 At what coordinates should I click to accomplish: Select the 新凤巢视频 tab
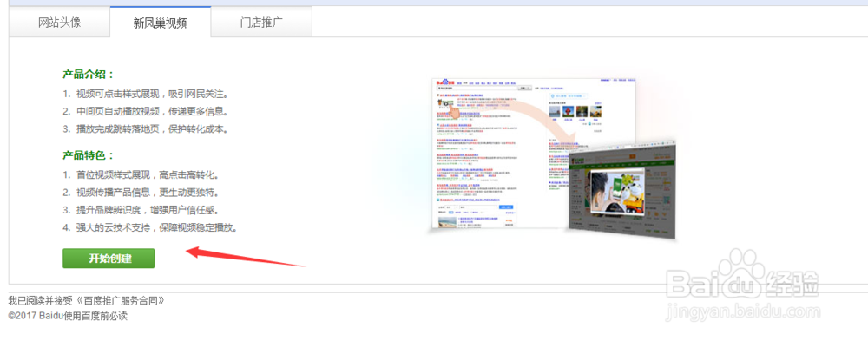[x=160, y=23]
